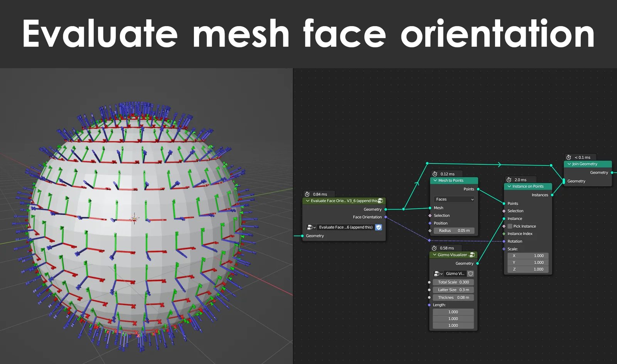Enable the Pick Instance checkbox on Instance on Points
The height and width of the screenshot is (364, 617).
point(509,226)
